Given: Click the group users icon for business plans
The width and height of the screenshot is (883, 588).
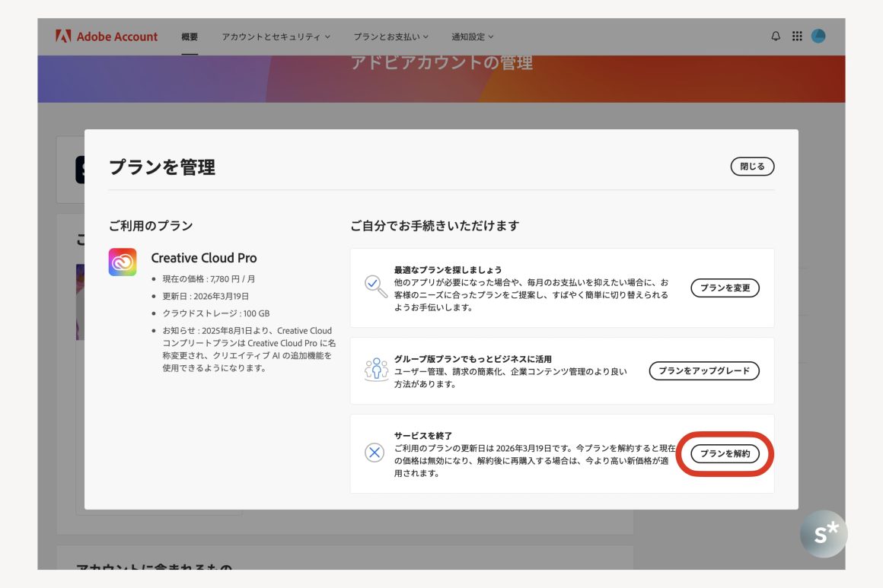Looking at the screenshot, I should click(376, 370).
